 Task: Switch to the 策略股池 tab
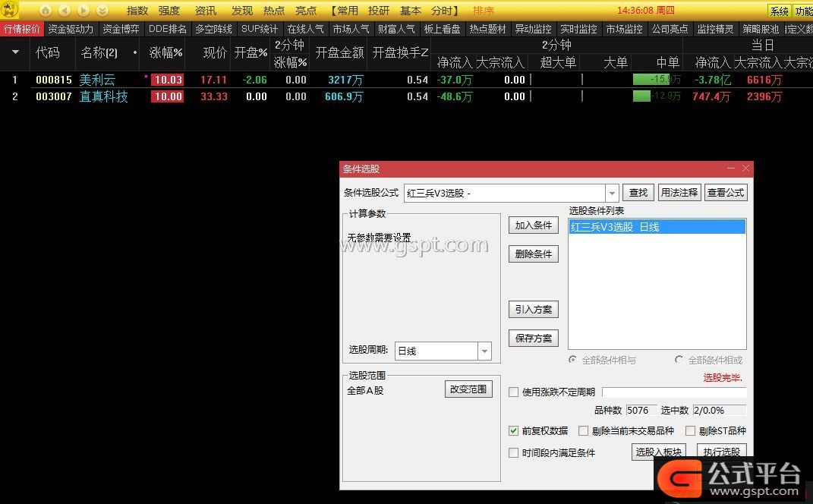pyautogui.click(x=761, y=29)
